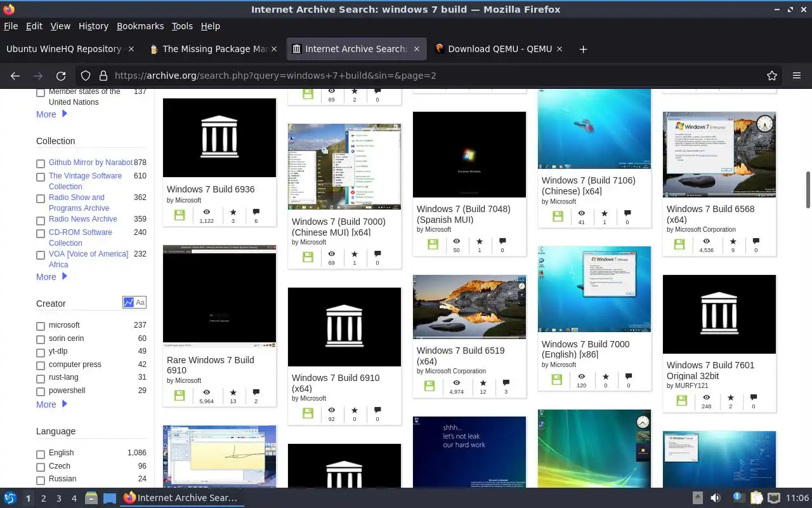
Task: Switch to the Ubuntu WineHQ Repository tab
Action: (70, 49)
